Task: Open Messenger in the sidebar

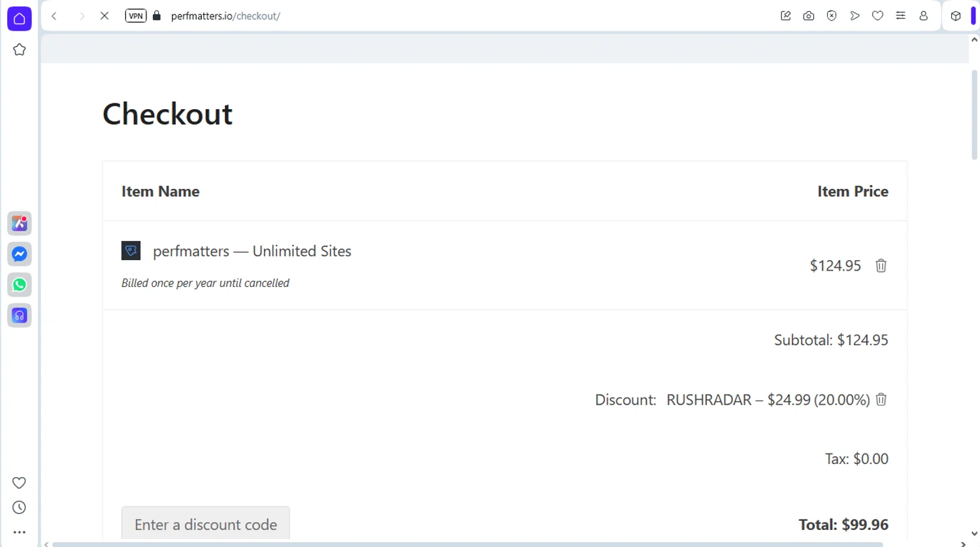Action: (19, 254)
